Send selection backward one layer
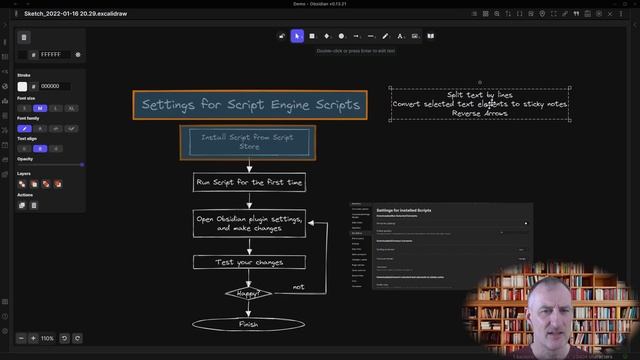This screenshot has height=360, width=640. (x=34, y=184)
